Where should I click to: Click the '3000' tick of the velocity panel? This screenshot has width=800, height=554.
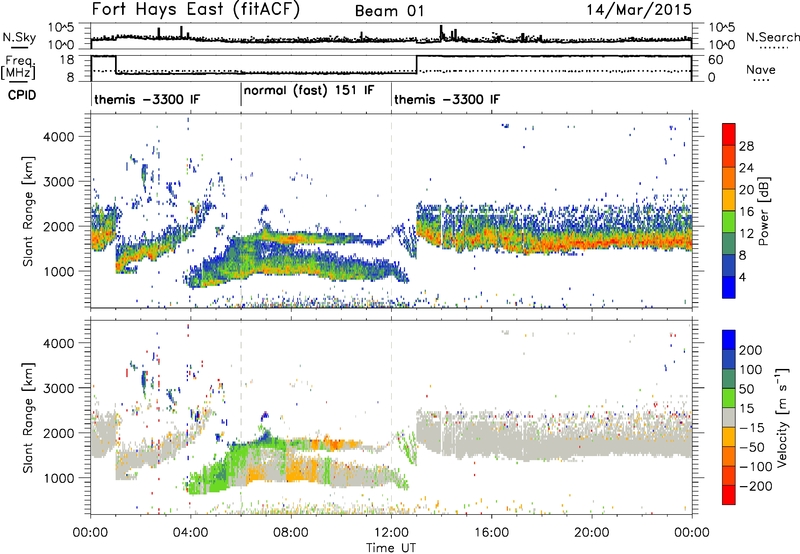pyautogui.click(x=59, y=388)
